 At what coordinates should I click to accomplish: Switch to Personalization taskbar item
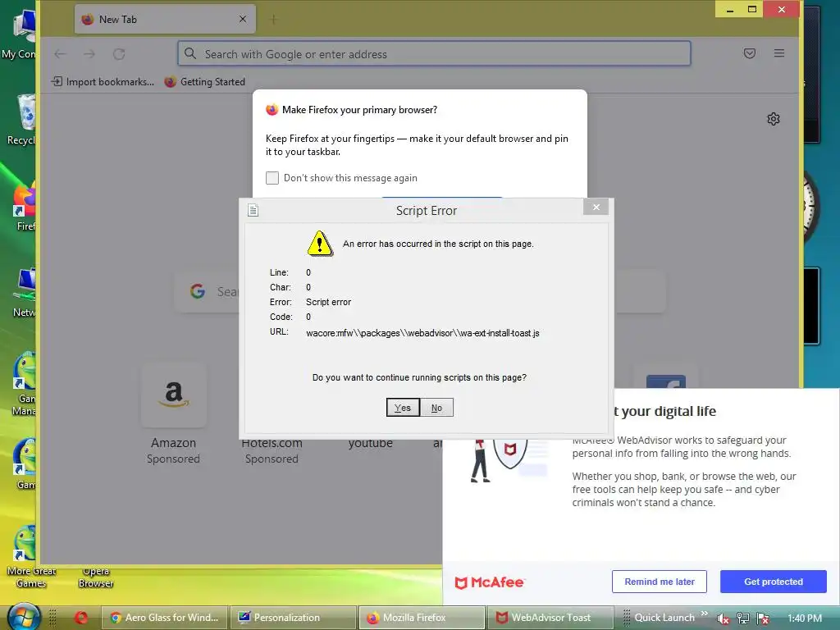click(294, 618)
